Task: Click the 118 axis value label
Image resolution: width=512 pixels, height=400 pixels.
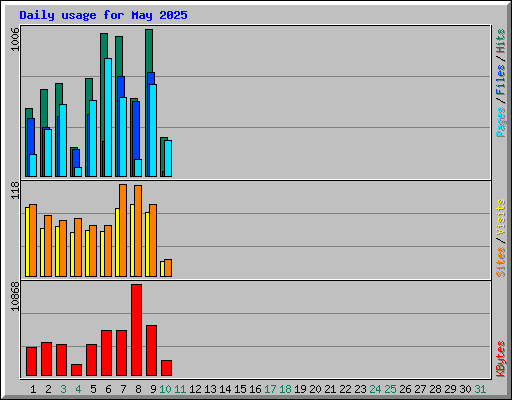Action: click(15, 190)
